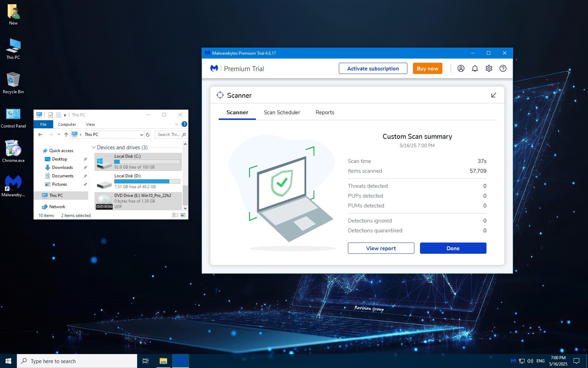The height and width of the screenshot is (368, 588).
Task: Click the refresh icon in File Explorer
Action: point(148,135)
